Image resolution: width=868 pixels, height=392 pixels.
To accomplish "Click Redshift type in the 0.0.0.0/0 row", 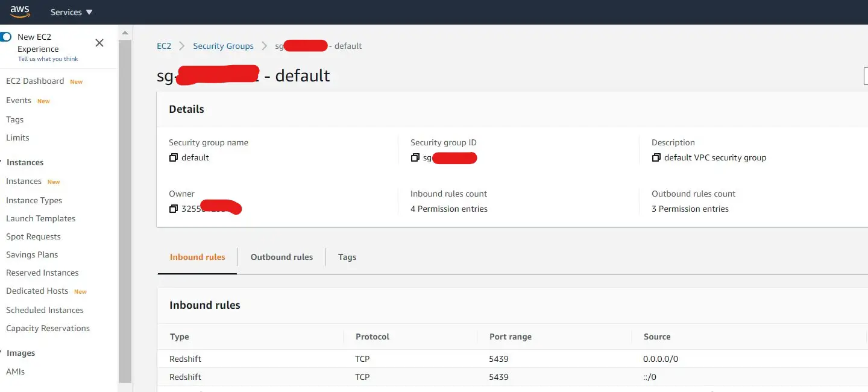I will coord(185,359).
